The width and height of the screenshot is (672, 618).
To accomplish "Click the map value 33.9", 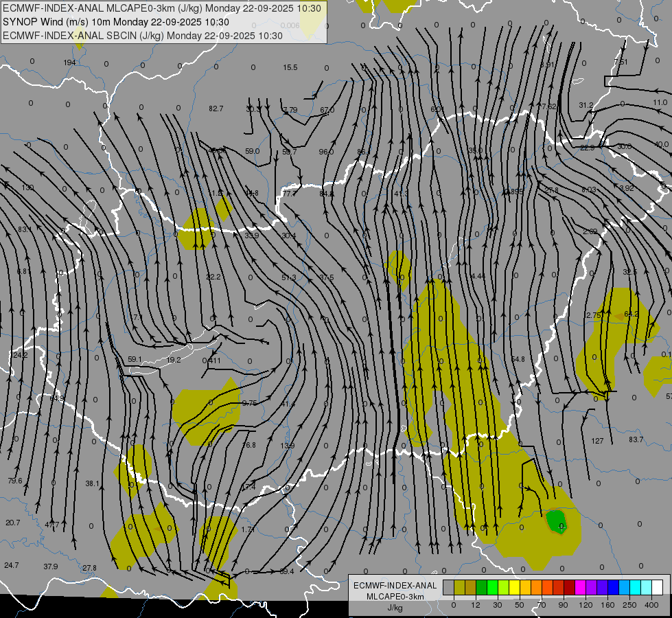I will pos(252,236).
